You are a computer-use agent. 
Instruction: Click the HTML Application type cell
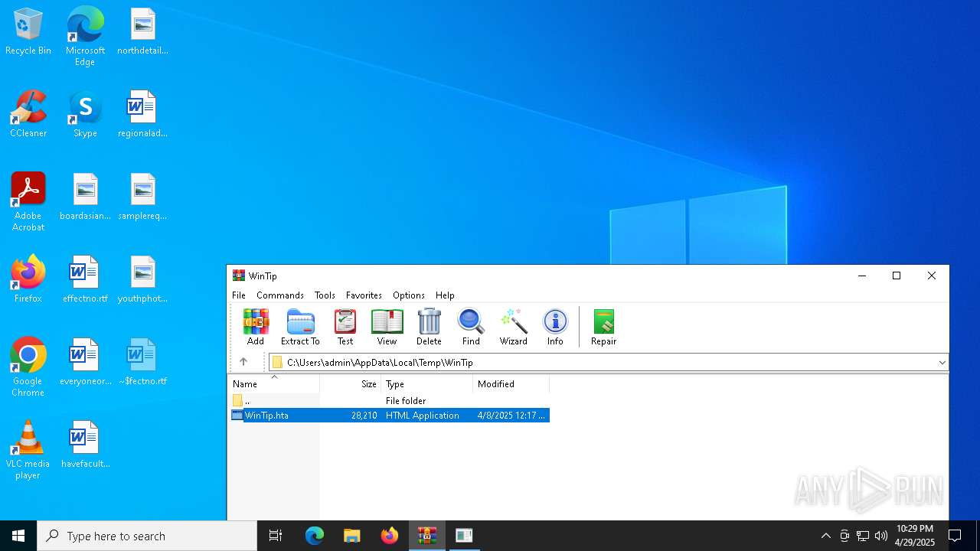click(x=423, y=415)
